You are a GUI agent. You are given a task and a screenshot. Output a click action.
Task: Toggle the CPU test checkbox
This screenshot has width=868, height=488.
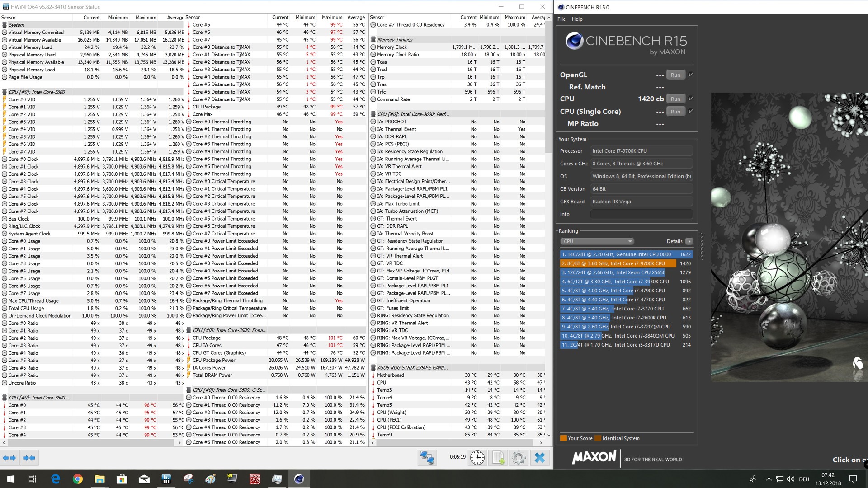click(x=691, y=99)
